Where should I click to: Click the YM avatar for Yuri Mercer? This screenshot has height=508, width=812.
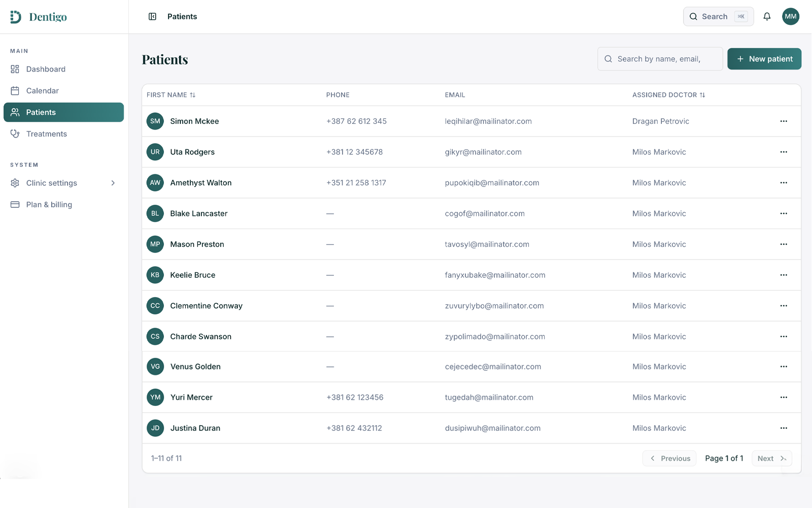pos(155,397)
